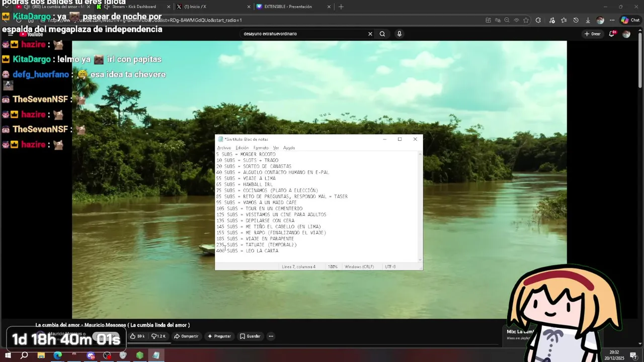Clear the YouTube search box
The width and height of the screenshot is (644, 362).
pyautogui.click(x=370, y=34)
